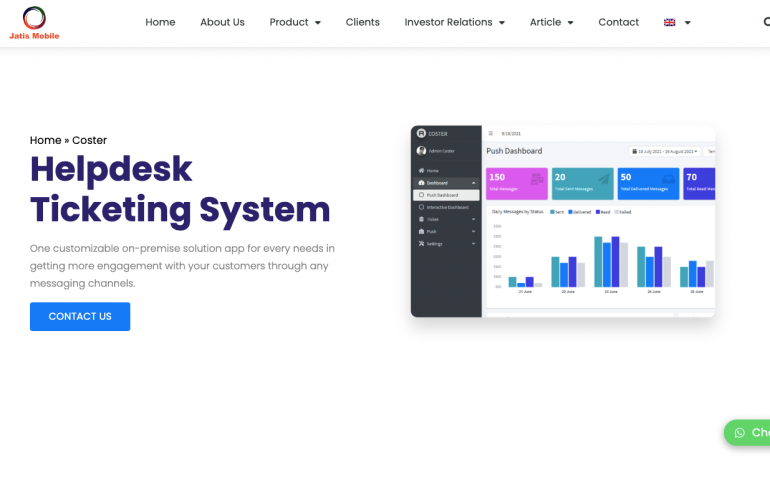Click the UK flag language icon
This screenshot has height=480, width=770.
[669, 22]
